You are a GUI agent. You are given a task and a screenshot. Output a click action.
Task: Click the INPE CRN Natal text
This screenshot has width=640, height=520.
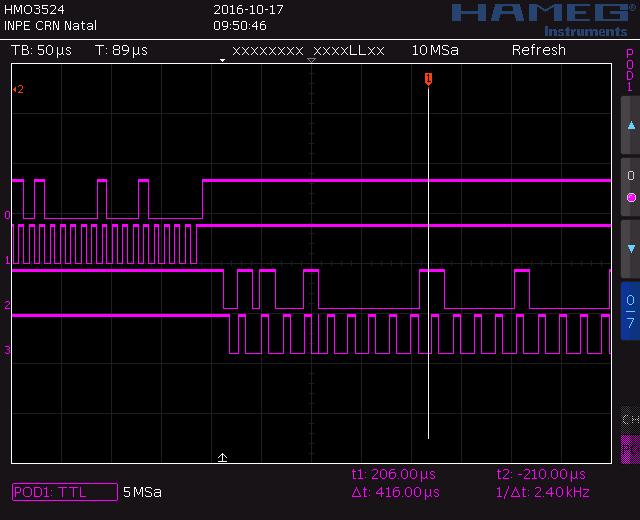point(50,26)
